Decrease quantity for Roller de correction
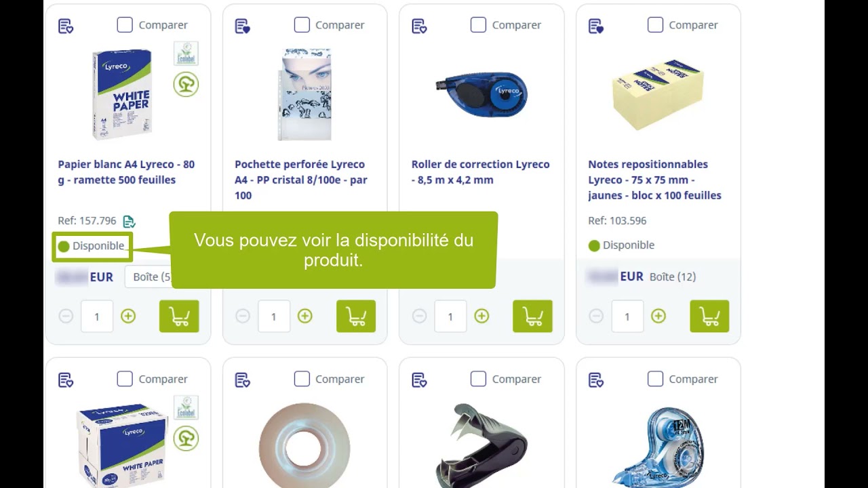868x488 pixels. [x=419, y=316]
